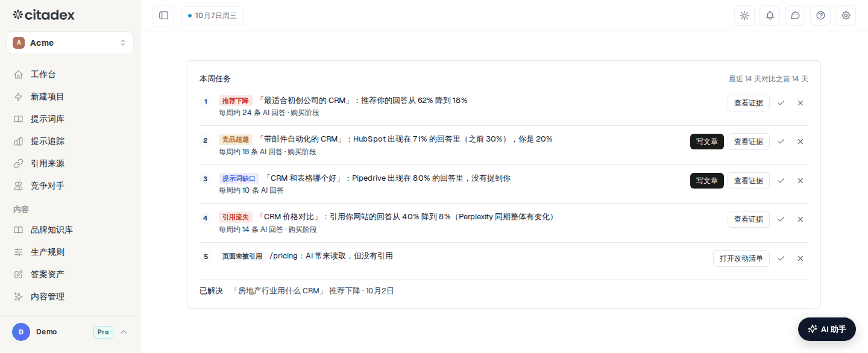Expand the Acme workspace switcher

click(x=70, y=43)
